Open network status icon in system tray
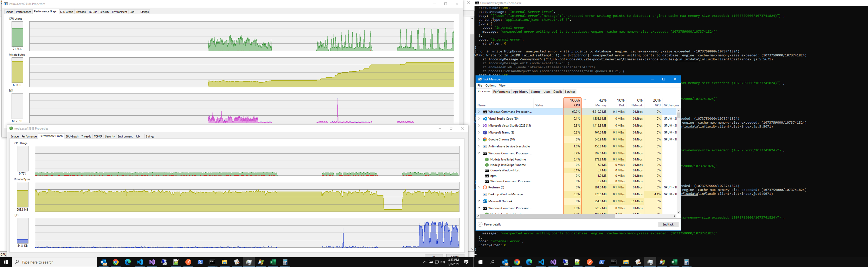 coord(437,262)
